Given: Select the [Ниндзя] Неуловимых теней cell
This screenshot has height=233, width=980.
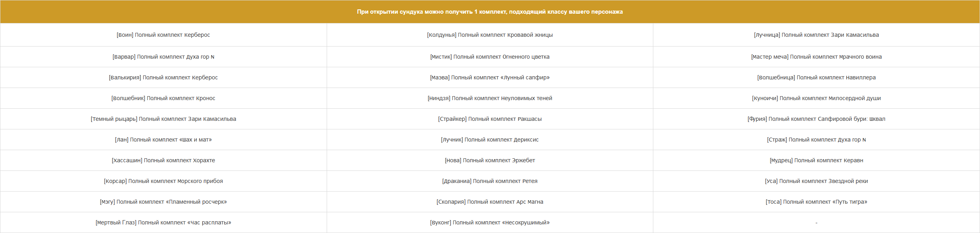Looking at the screenshot, I should click(490, 98).
